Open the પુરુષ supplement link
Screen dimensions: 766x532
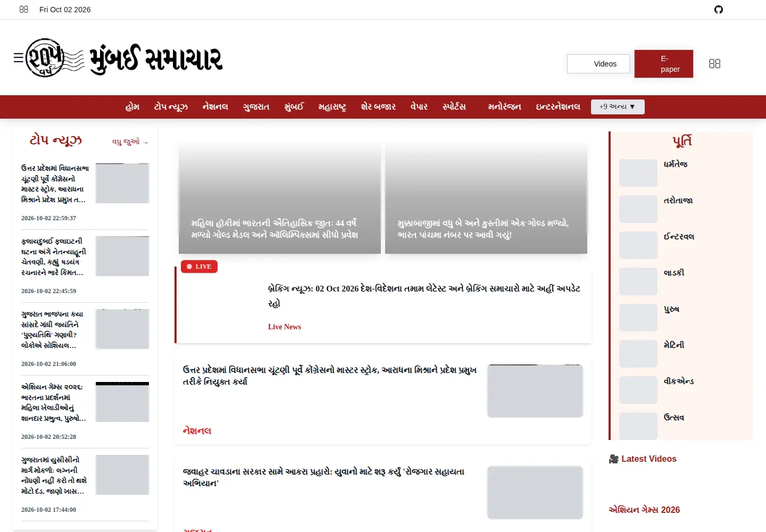click(671, 309)
